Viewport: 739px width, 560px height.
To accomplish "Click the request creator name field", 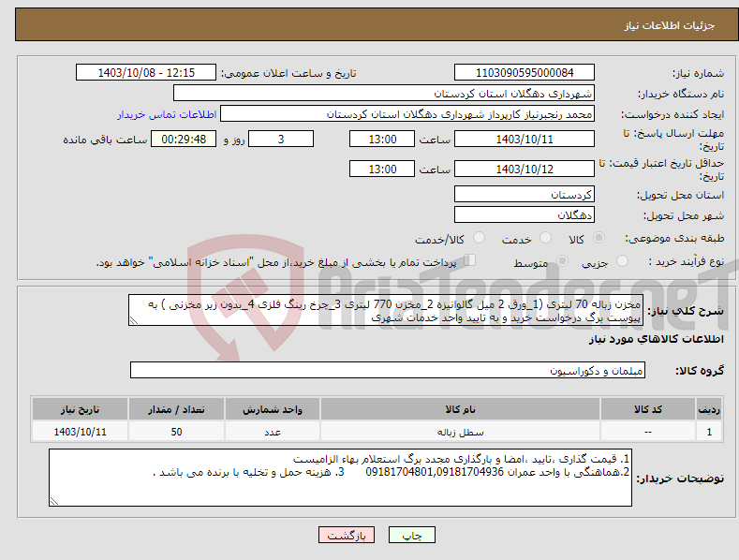I will point(407,114).
